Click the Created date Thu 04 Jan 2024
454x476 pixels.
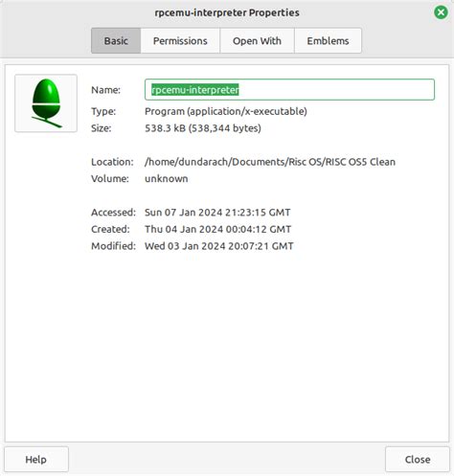(x=218, y=229)
